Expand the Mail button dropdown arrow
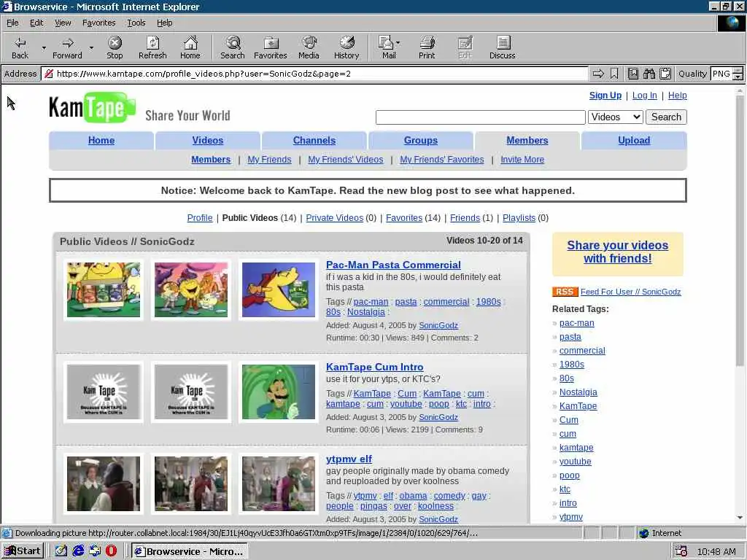The image size is (747, 560). pos(398,43)
